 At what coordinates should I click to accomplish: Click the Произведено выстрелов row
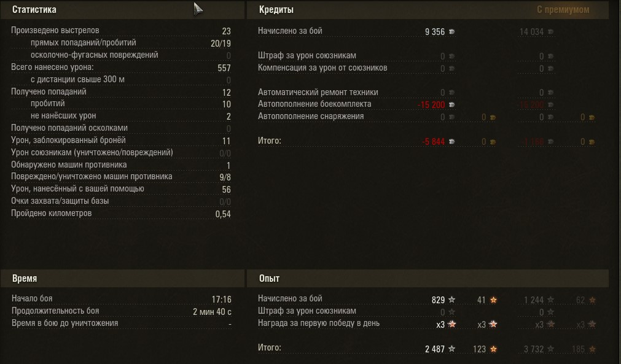[121, 31]
